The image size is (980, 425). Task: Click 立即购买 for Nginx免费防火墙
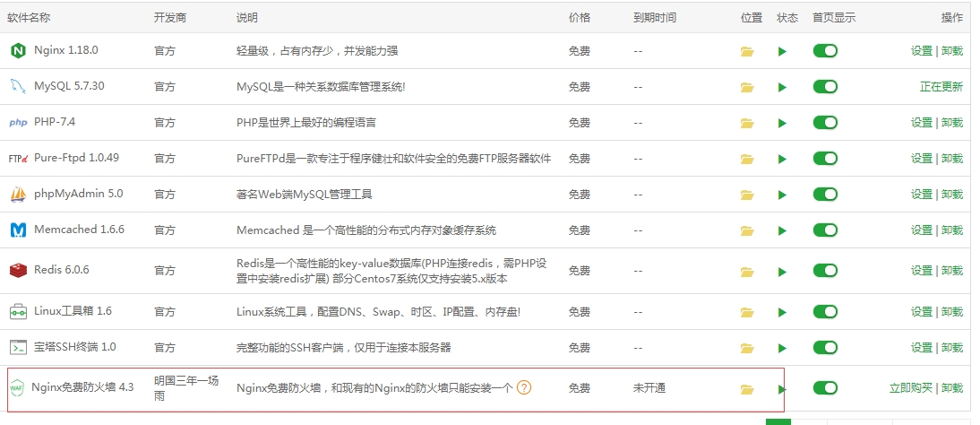[x=911, y=388]
